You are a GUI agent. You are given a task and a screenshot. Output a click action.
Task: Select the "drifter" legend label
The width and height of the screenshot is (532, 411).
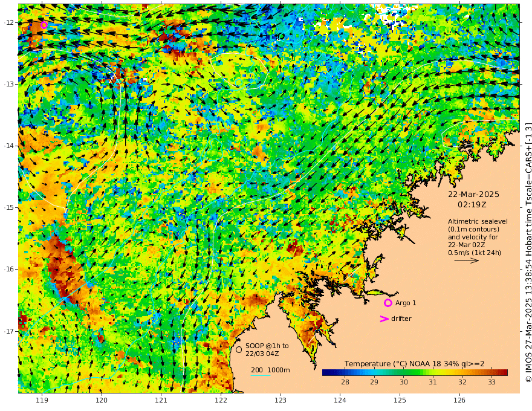coord(401,319)
